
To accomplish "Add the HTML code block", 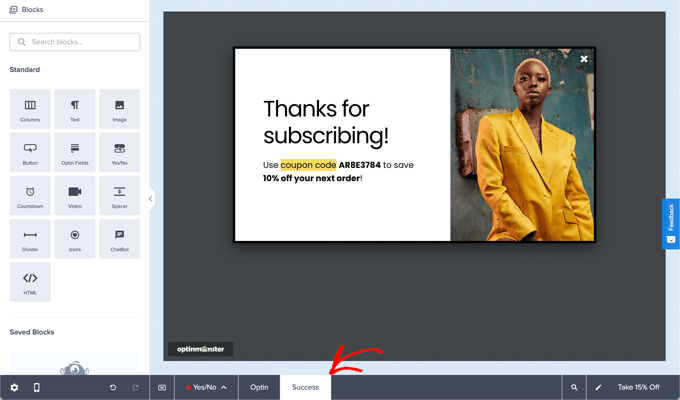I will [x=30, y=282].
